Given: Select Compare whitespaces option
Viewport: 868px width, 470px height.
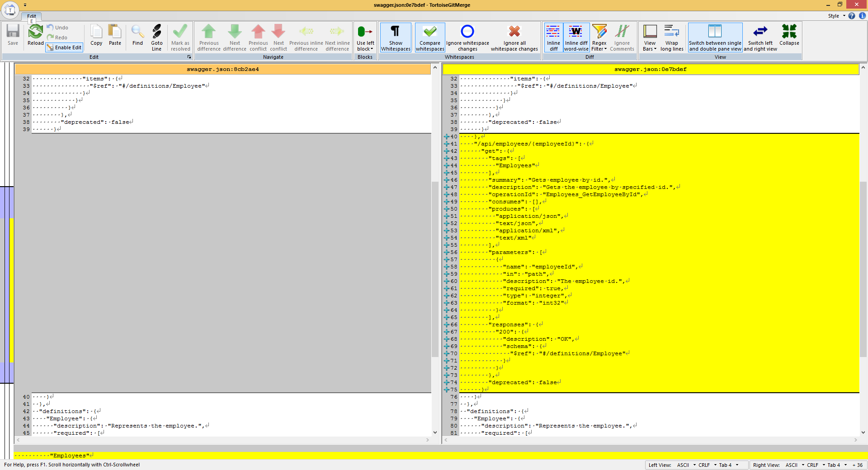Looking at the screenshot, I should 430,38.
